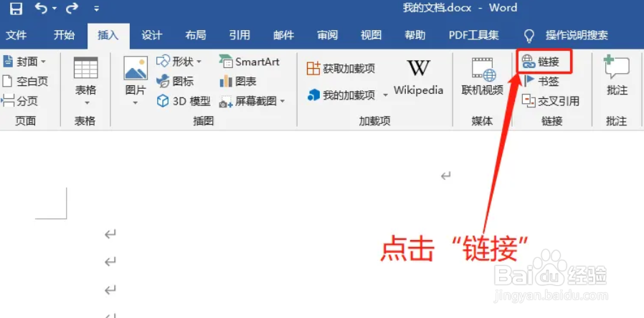Switch to the 设计 tab
Screen dimensions: 644x318
tap(152, 35)
